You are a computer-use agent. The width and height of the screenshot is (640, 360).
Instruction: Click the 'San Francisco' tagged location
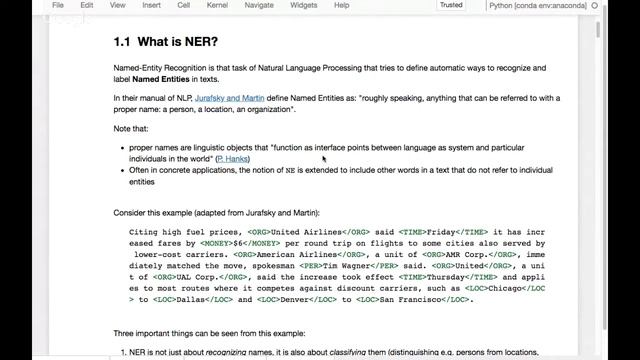point(410,300)
